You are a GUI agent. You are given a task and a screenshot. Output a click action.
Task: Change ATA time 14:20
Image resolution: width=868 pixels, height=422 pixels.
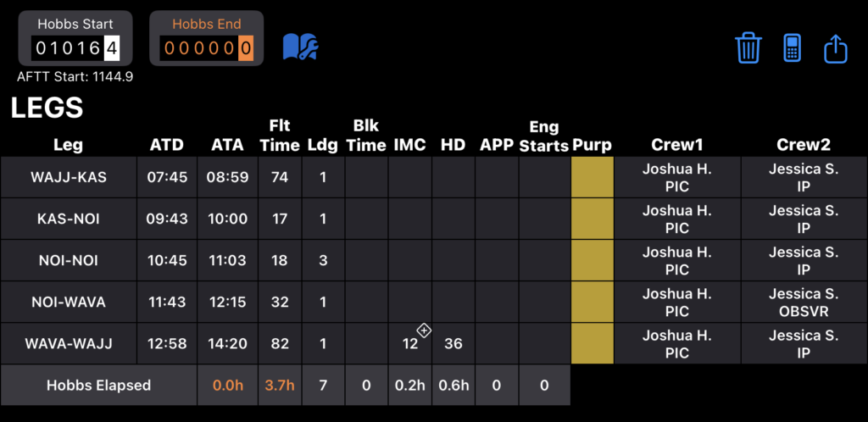pos(227,343)
